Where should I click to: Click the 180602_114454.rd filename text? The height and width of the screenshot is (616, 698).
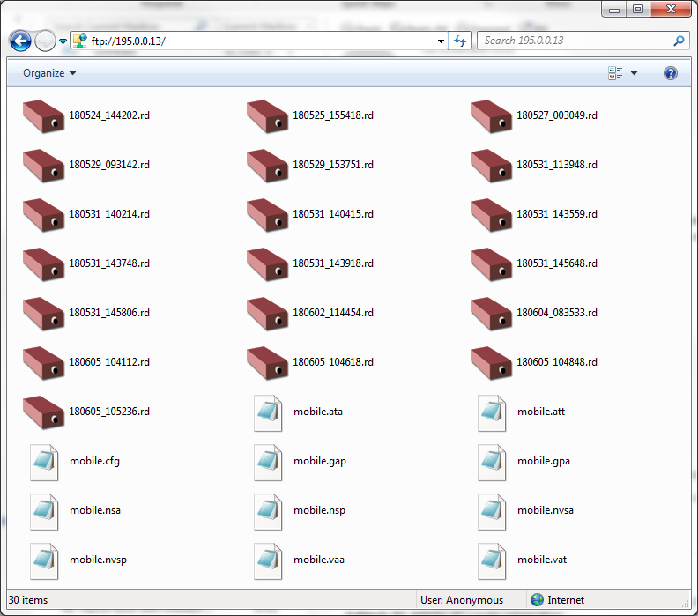[x=333, y=313]
